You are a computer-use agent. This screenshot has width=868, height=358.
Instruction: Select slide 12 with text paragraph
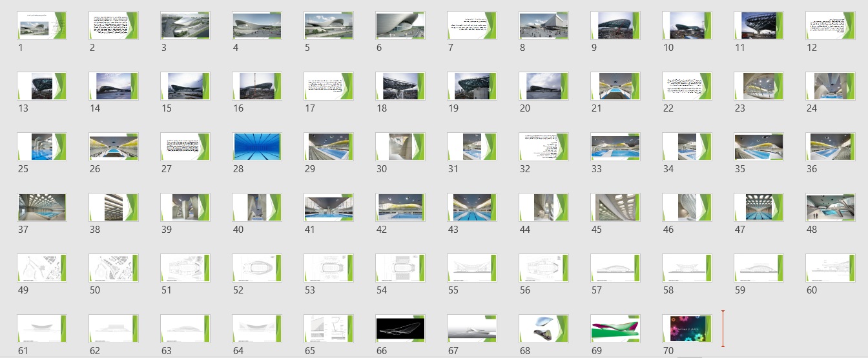pyautogui.click(x=831, y=26)
